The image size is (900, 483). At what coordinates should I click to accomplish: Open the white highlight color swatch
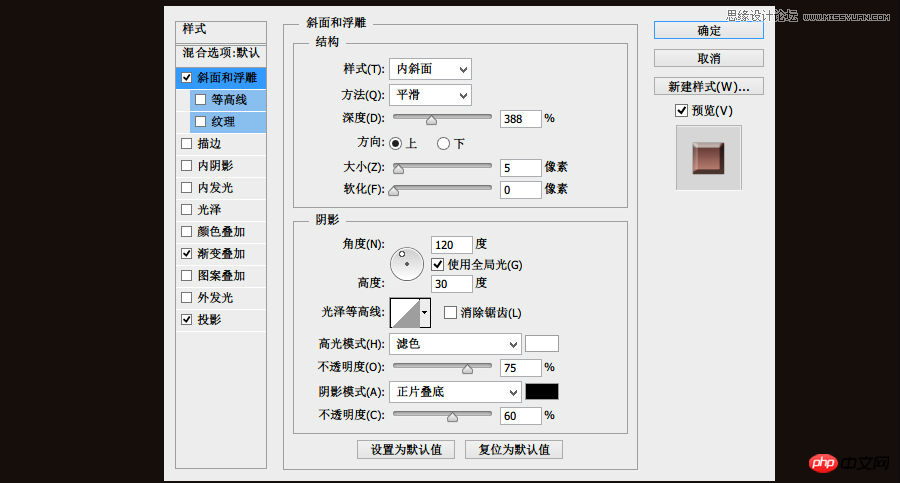pyautogui.click(x=542, y=343)
